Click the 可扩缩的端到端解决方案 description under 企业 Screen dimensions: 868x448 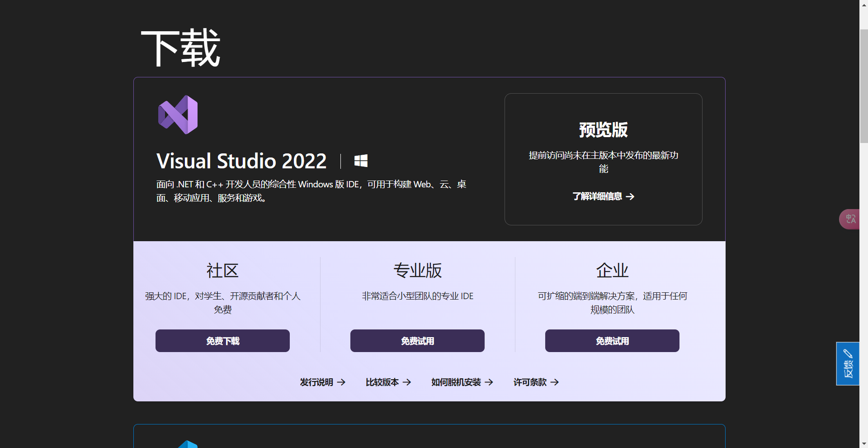tap(612, 303)
